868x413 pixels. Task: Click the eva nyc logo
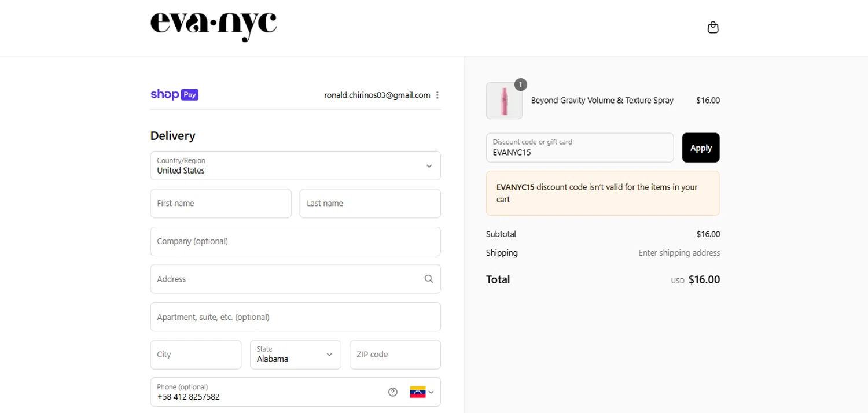[214, 27]
